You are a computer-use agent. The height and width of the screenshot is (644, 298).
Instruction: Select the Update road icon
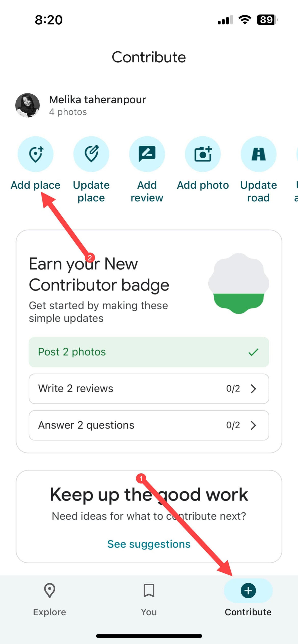pos(258,154)
